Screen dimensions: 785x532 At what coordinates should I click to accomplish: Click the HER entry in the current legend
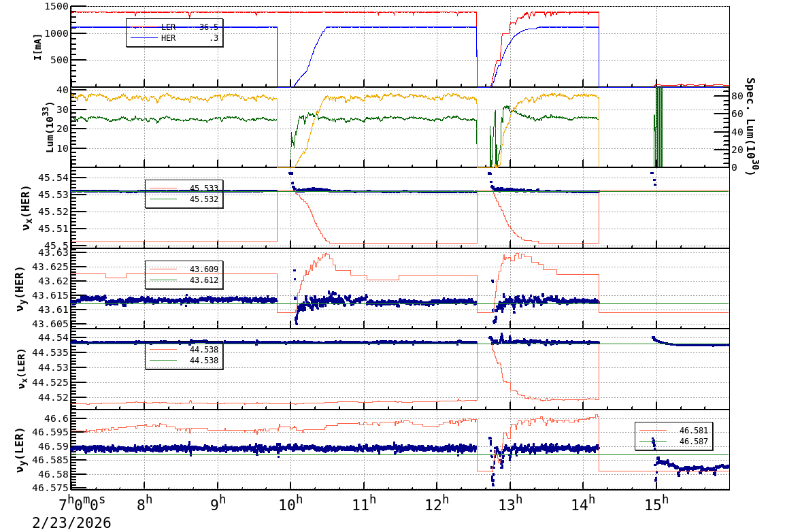pyautogui.click(x=168, y=38)
